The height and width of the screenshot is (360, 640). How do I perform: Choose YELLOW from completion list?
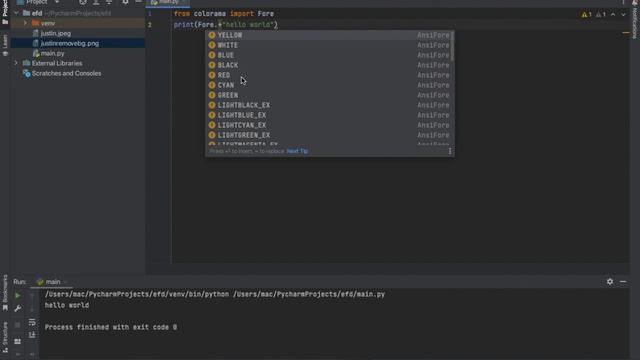coord(329,35)
